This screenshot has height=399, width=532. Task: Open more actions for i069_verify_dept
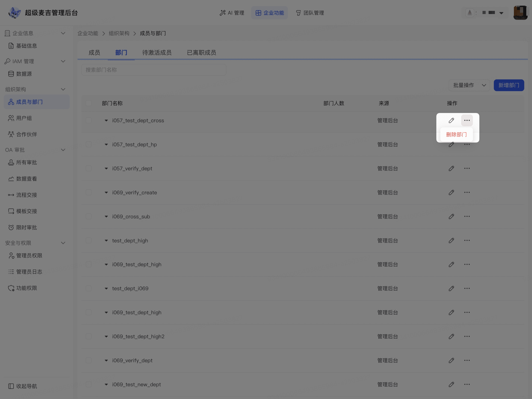tap(467, 360)
